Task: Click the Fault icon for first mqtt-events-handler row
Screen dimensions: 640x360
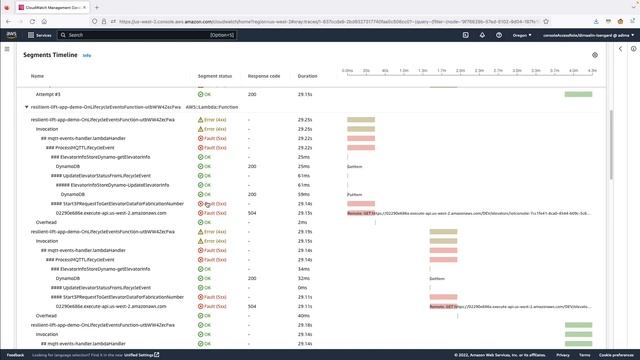Action: [200, 138]
